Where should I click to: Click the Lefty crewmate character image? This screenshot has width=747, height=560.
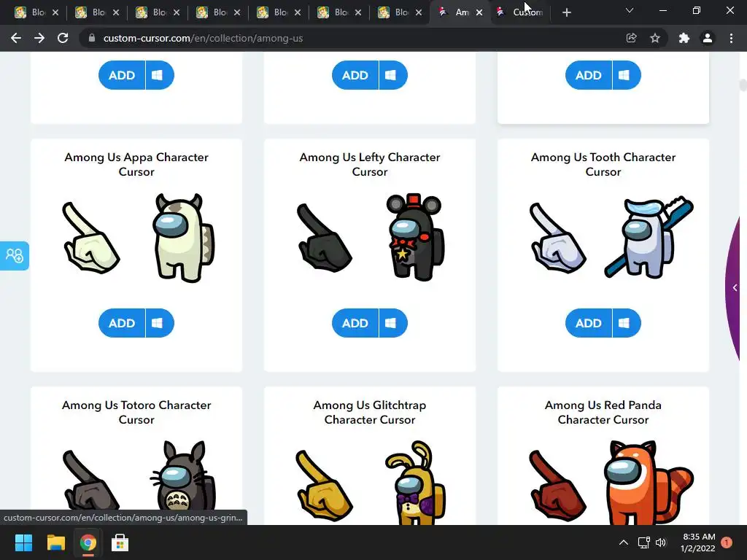pyautogui.click(x=415, y=237)
